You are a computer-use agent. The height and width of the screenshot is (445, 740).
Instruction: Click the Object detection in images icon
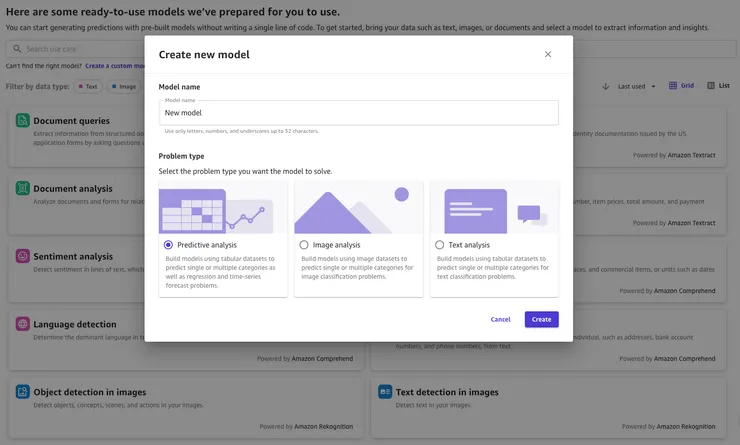(22, 392)
